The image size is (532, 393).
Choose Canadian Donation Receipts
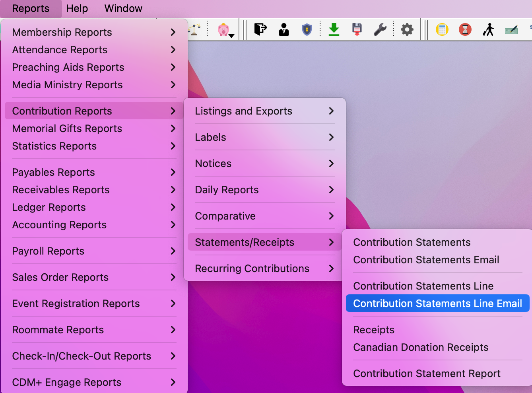421,347
